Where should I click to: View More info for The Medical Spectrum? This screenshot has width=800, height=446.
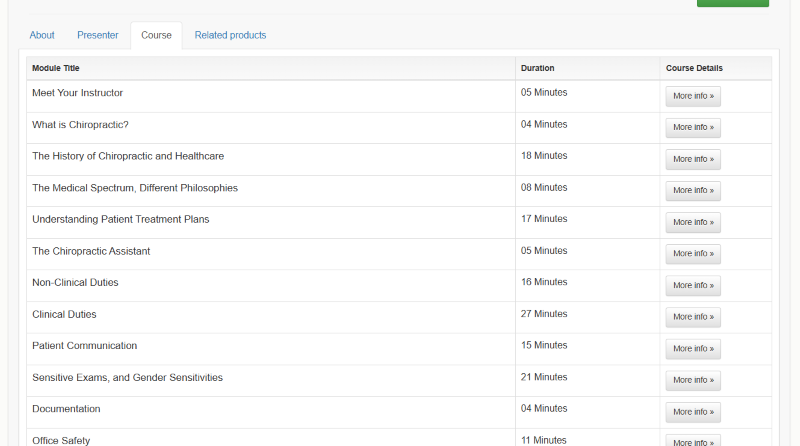point(693,191)
